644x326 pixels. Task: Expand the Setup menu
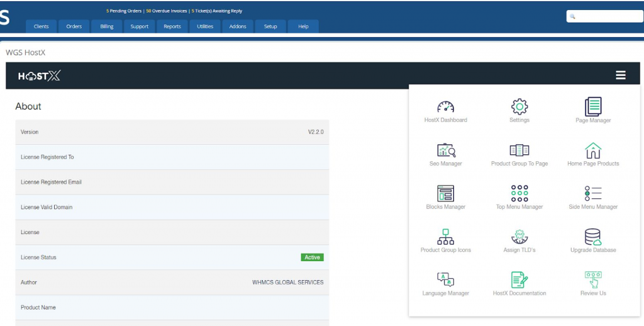pyautogui.click(x=270, y=26)
